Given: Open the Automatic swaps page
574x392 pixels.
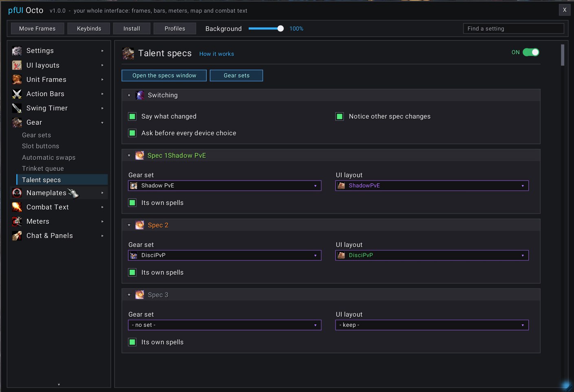Looking at the screenshot, I should click(x=49, y=158).
